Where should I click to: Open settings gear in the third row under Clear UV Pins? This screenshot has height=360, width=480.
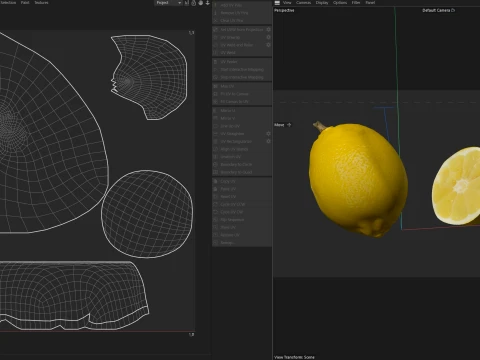coord(268,45)
